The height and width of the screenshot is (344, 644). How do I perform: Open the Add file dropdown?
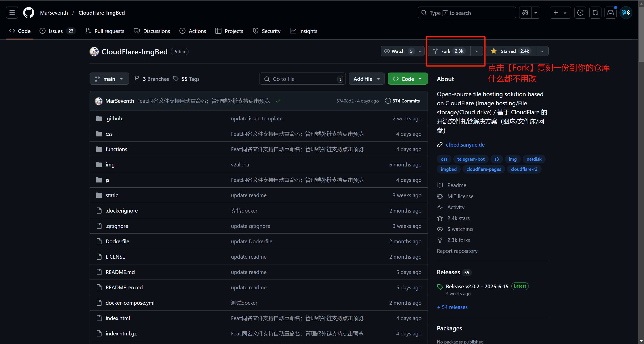366,79
